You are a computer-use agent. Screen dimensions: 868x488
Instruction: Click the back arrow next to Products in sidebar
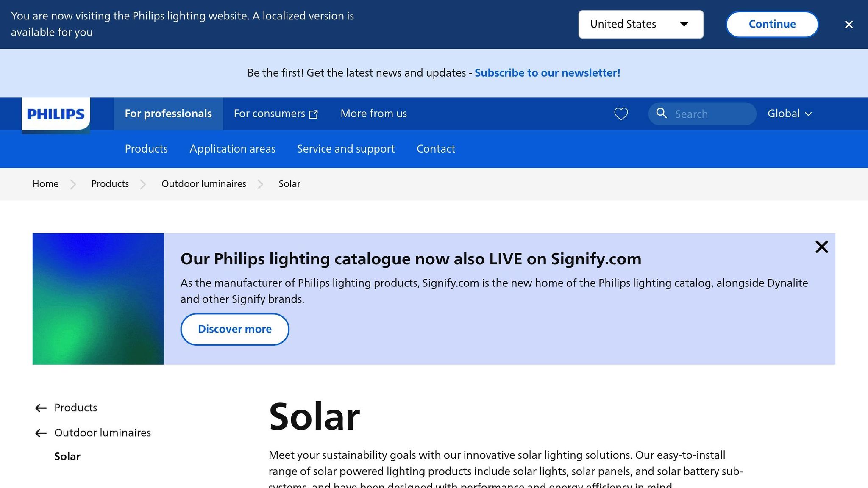40,408
